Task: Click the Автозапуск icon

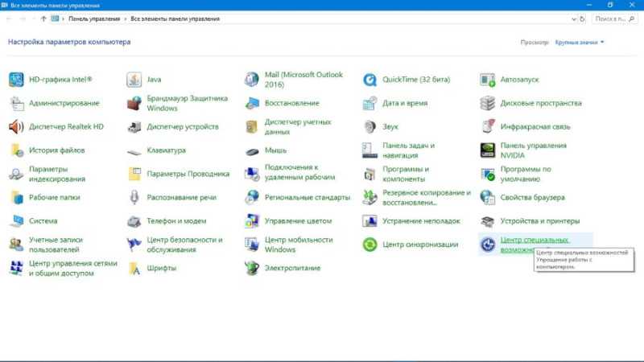Action: pos(488,80)
